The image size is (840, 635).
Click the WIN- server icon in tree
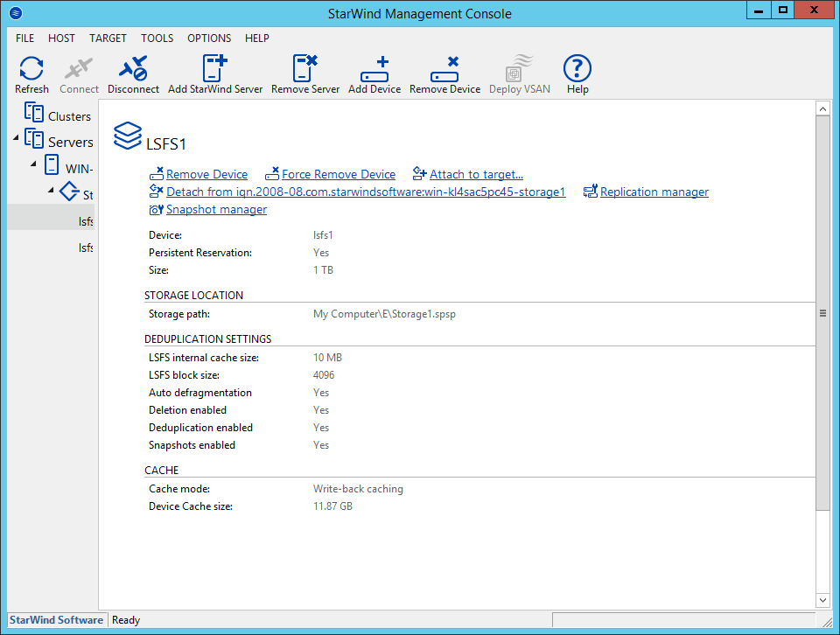click(x=52, y=164)
